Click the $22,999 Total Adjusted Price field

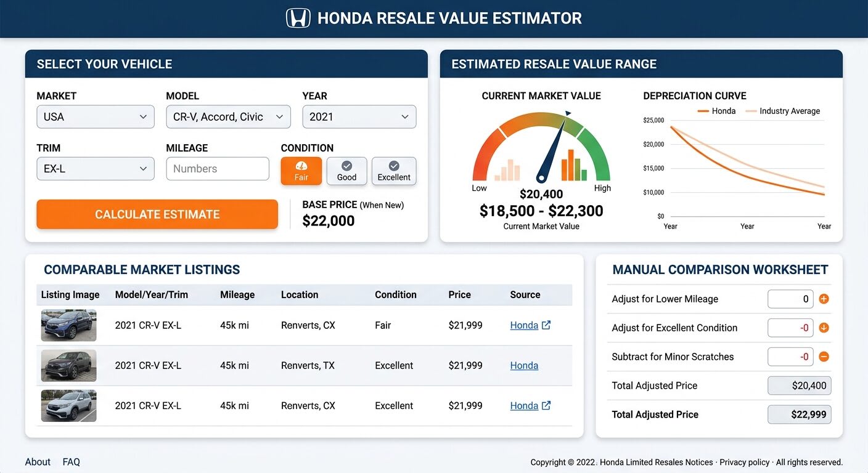coord(799,414)
